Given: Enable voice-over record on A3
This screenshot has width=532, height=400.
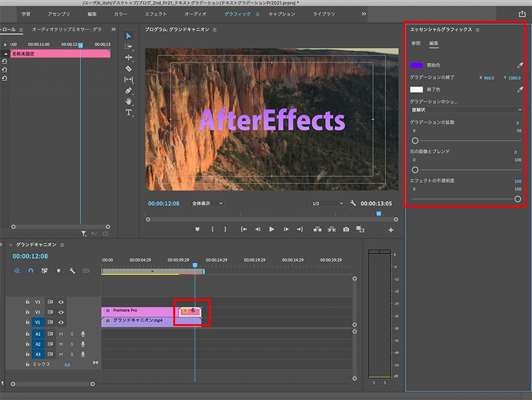Looking at the screenshot, I should coord(83,354).
